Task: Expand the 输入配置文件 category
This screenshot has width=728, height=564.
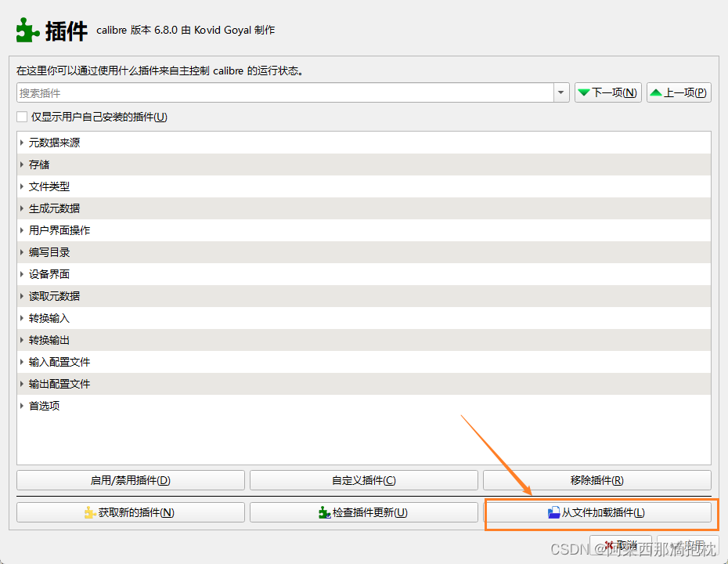Action: click(x=21, y=362)
